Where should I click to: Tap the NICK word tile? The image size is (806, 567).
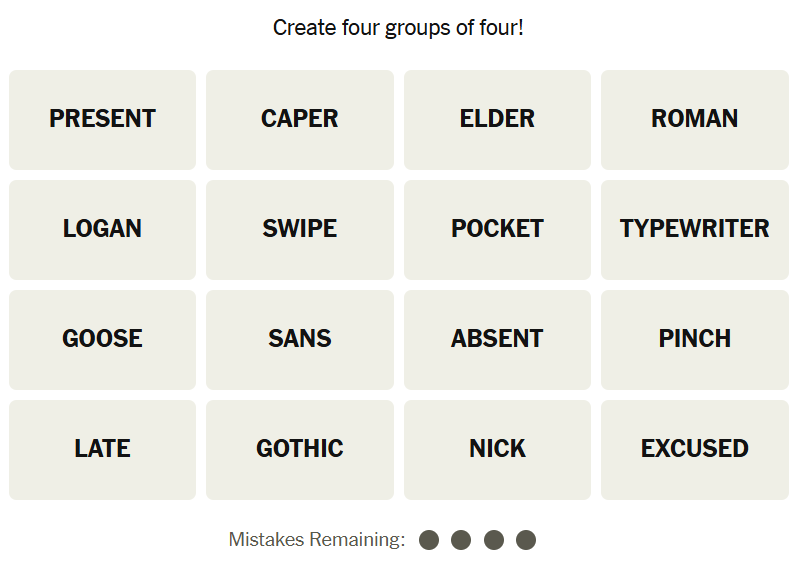[497, 449]
